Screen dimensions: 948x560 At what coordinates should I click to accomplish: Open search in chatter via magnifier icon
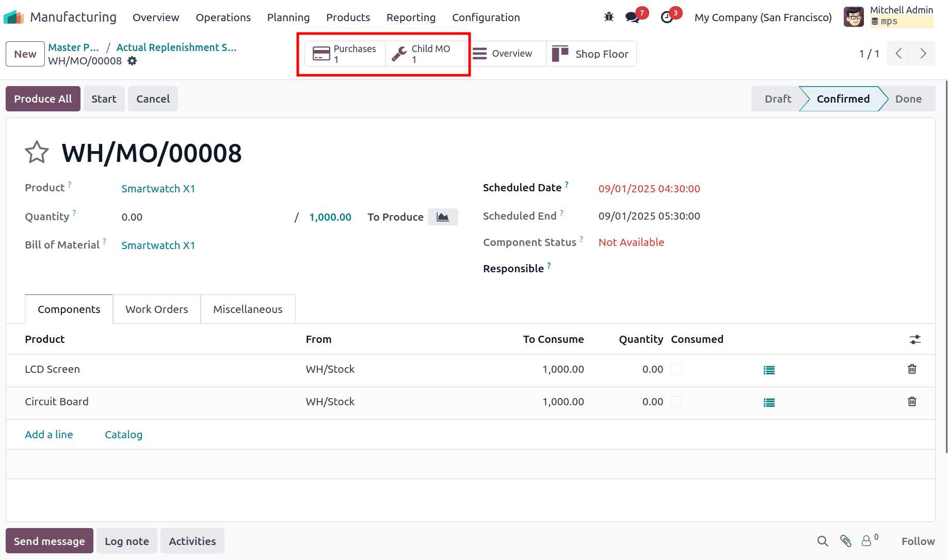tap(823, 541)
